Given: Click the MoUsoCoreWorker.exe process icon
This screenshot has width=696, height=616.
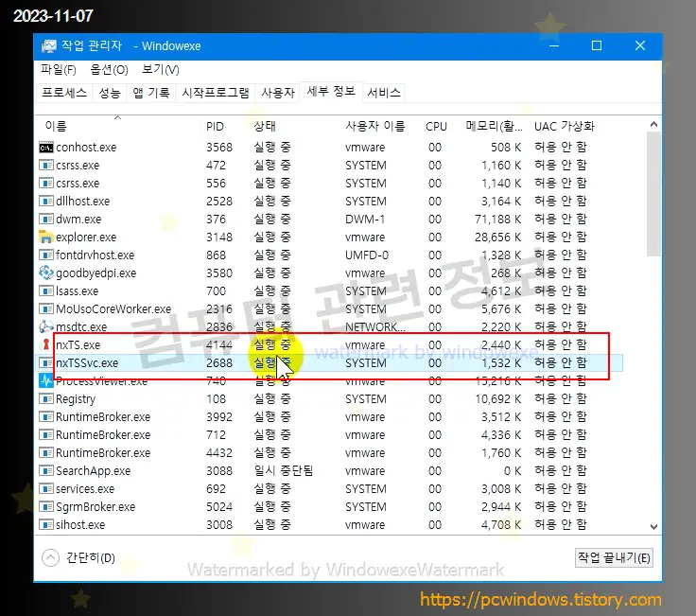Looking at the screenshot, I should [45, 308].
